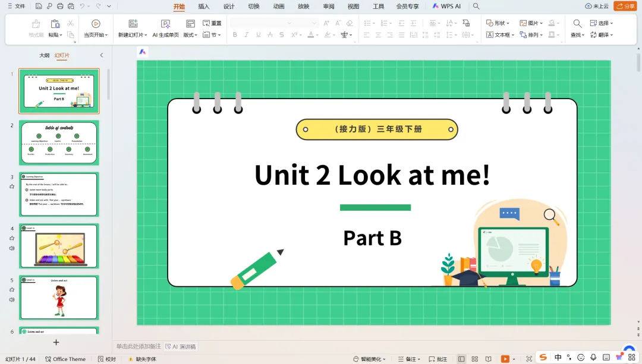Screen dimensions: 642x364
Task: Click the 新建幻灯片 new slide icon
Action: 133,24
